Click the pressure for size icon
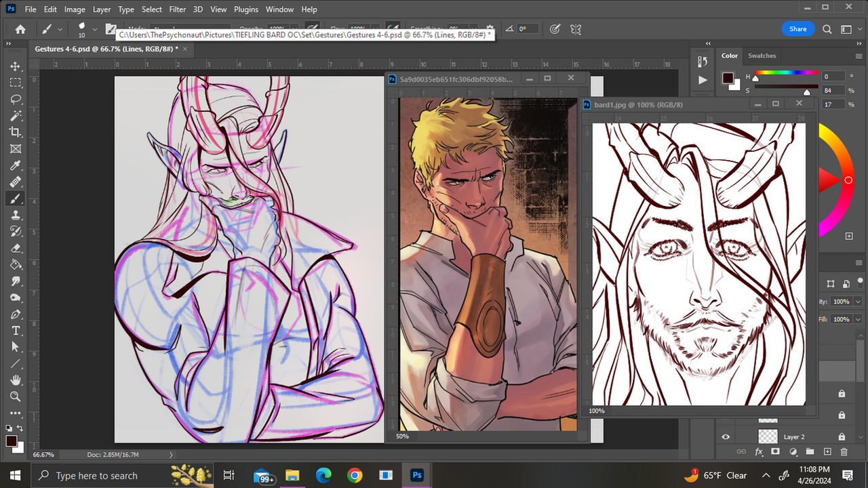The width and height of the screenshot is (868, 488). [x=555, y=29]
